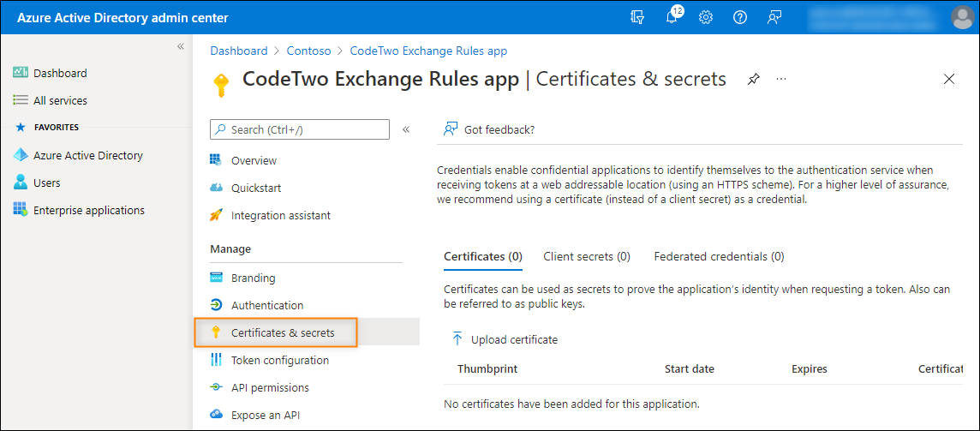Open Dashboard in the left sidebar

(60, 73)
